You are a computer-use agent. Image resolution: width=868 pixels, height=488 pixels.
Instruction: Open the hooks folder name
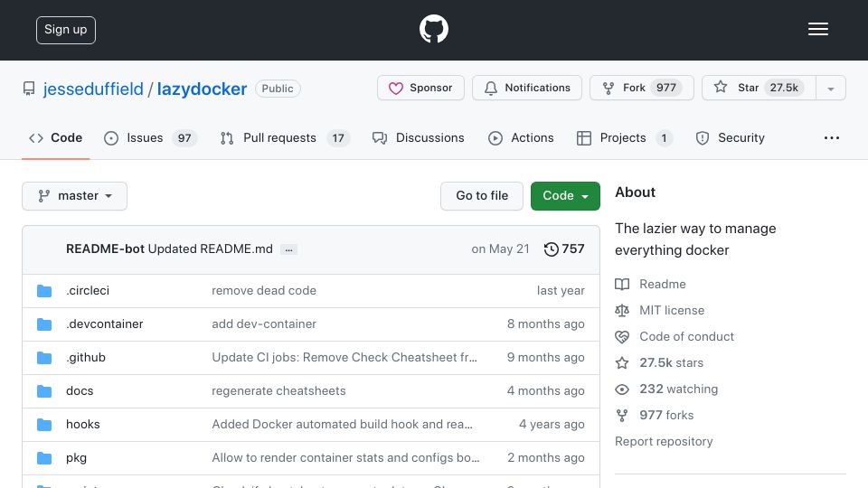coord(83,425)
